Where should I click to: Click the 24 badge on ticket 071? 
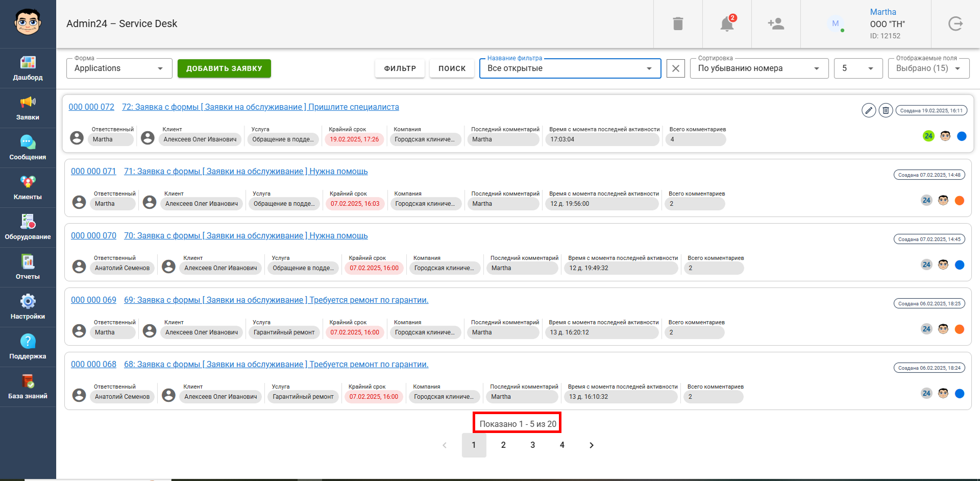point(926,200)
